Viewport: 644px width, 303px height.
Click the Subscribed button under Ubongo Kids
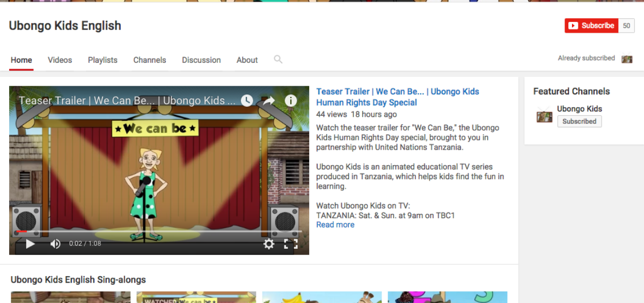coord(579,121)
